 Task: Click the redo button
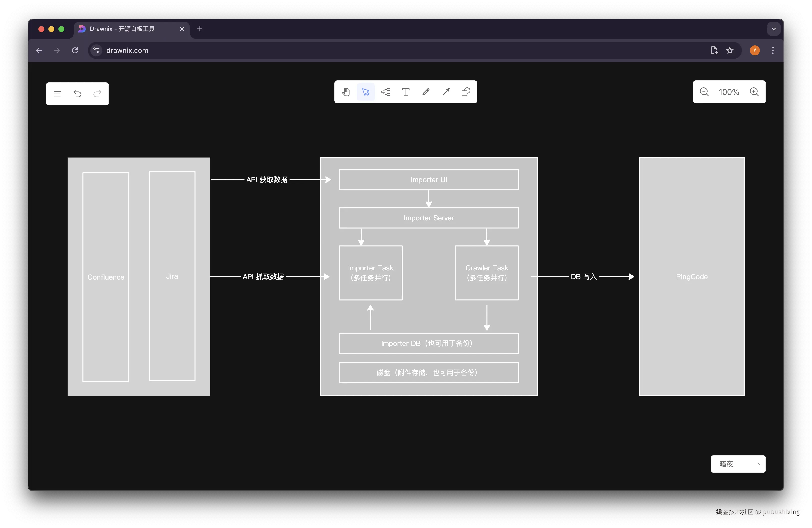point(97,94)
